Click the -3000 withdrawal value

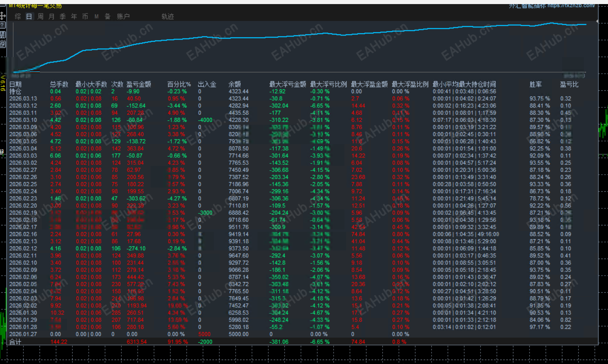coord(205,213)
